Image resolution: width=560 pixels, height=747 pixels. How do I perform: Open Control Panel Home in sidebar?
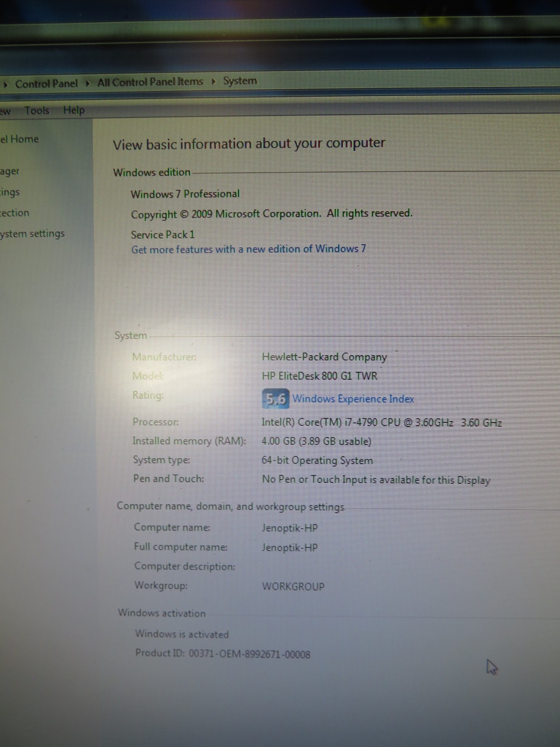(20, 139)
